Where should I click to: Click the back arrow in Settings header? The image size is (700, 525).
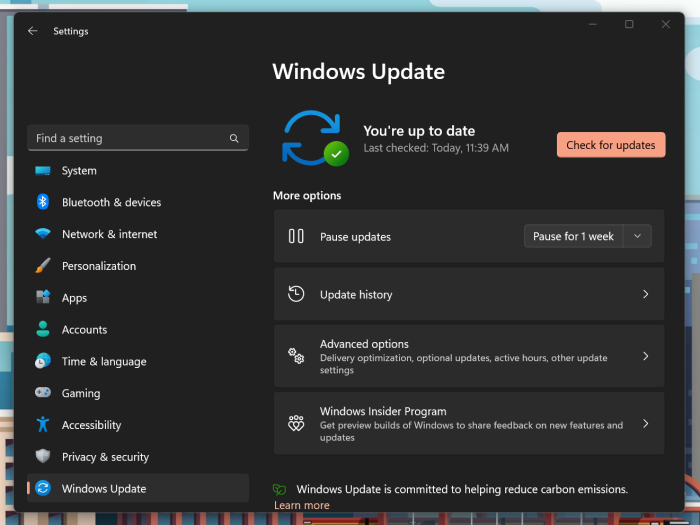pos(32,31)
